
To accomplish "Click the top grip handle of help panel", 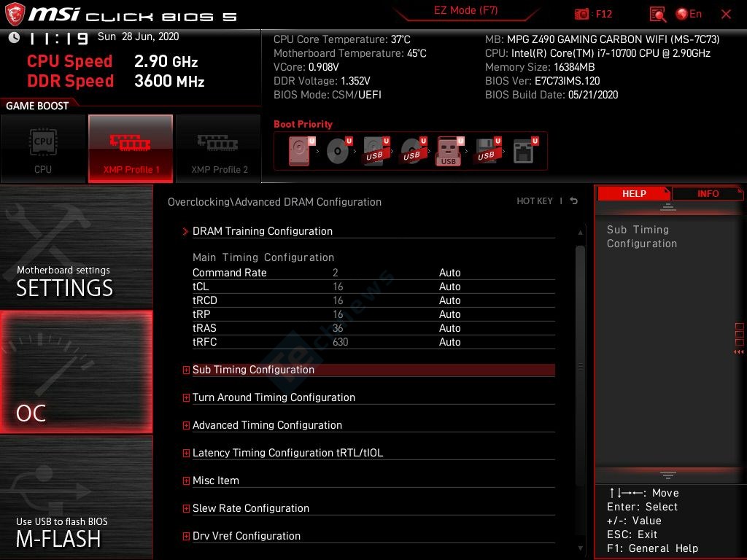I will tap(668, 207).
